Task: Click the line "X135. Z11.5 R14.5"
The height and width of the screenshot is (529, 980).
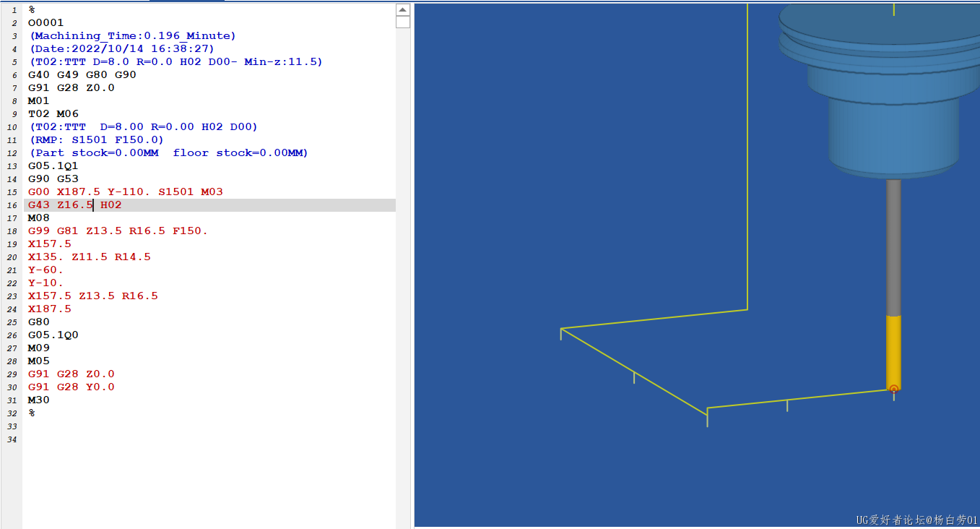Action: (x=90, y=257)
